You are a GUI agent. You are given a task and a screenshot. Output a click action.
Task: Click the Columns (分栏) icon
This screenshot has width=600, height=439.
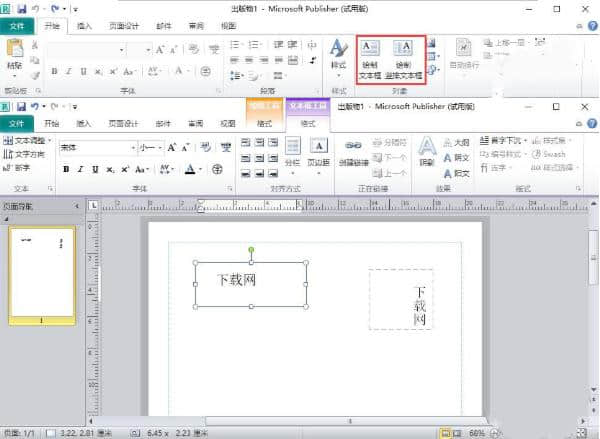pos(292,152)
